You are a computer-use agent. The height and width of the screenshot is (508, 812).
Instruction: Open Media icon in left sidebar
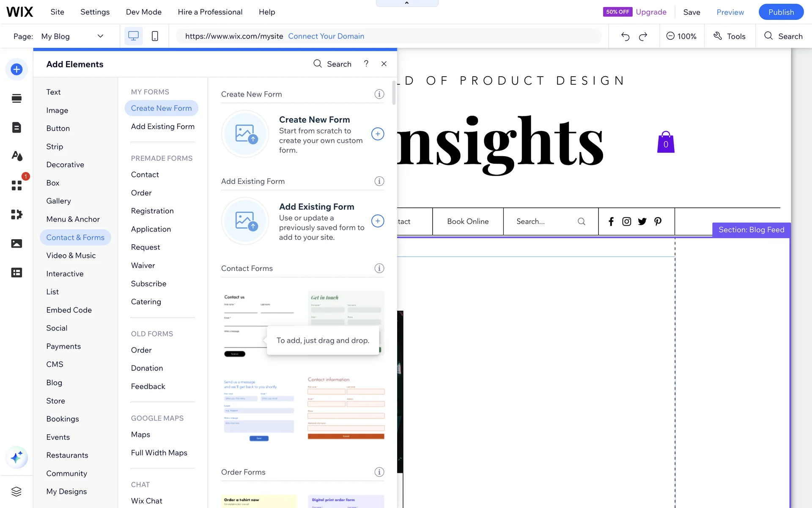[x=16, y=243]
